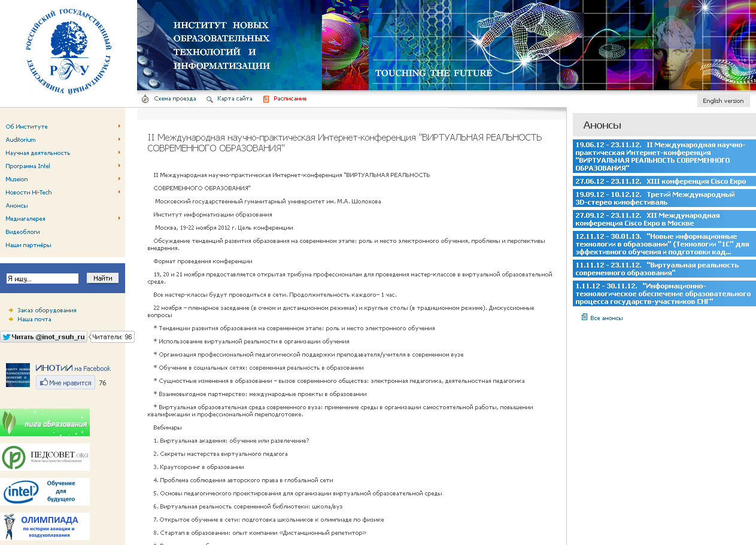The image size is (756, 545).
Task: Open the 11.11.12 Виртуальная реальность announcement
Action: tap(664, 269)
